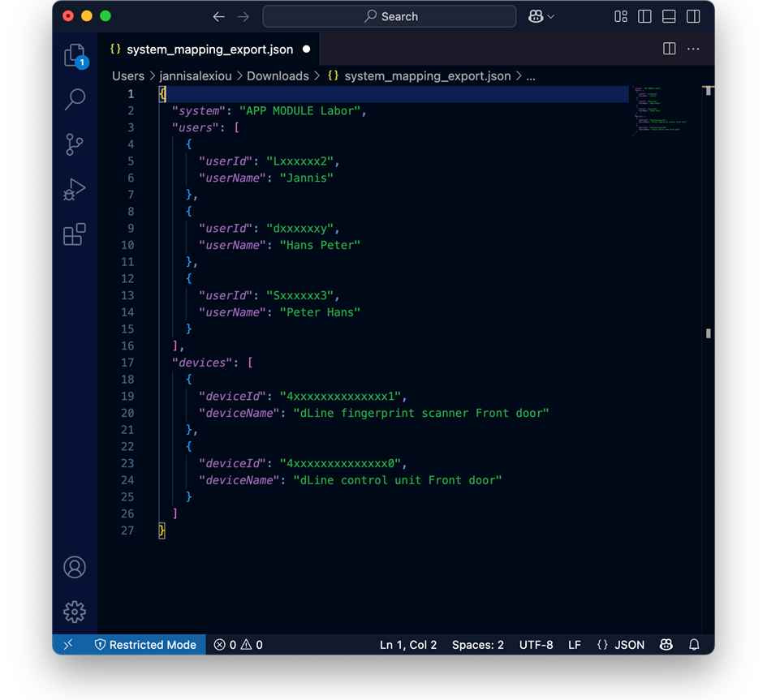Open the Search view in sidebar
This screenshot has height=700, width=767.
(75, 99)
